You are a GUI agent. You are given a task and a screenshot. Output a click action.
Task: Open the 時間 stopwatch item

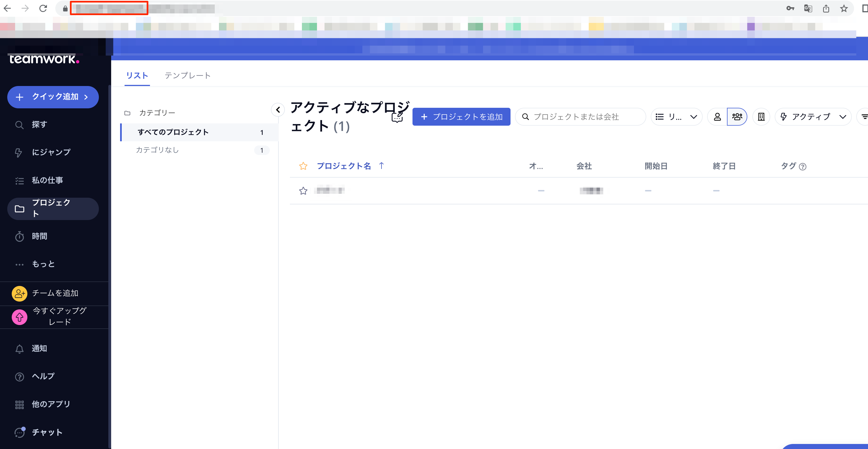click(20, 237)
